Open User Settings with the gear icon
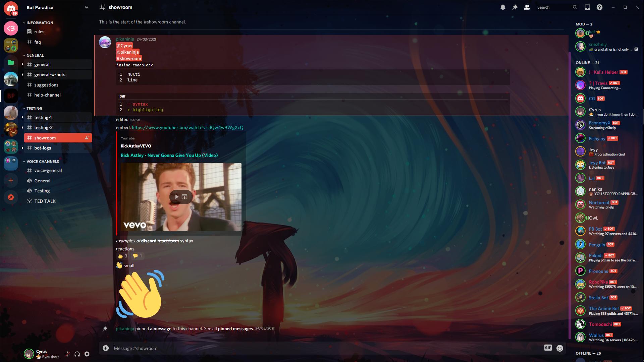Screen dimensions: 644x362 (x=87, y=354)
